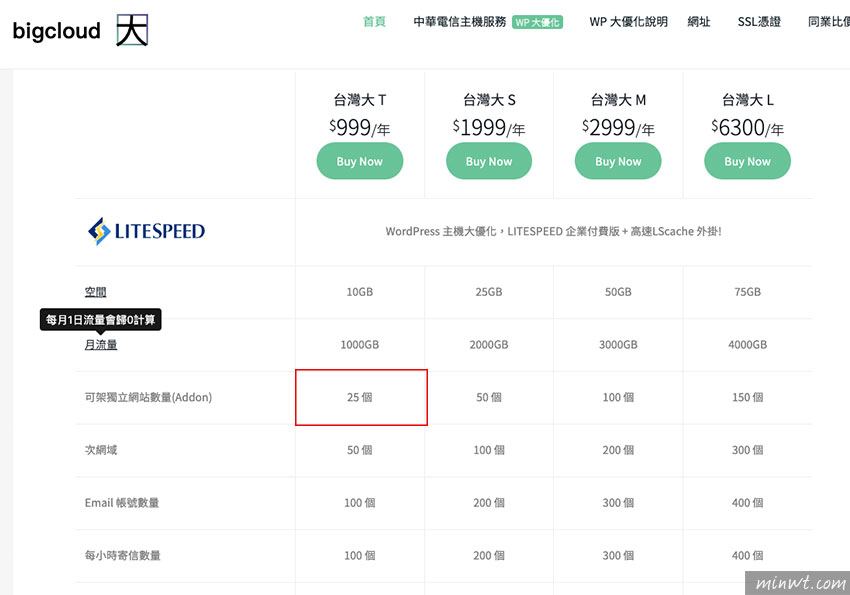Click the 25GB space cell
850x595 pixels.
point(489,292)
